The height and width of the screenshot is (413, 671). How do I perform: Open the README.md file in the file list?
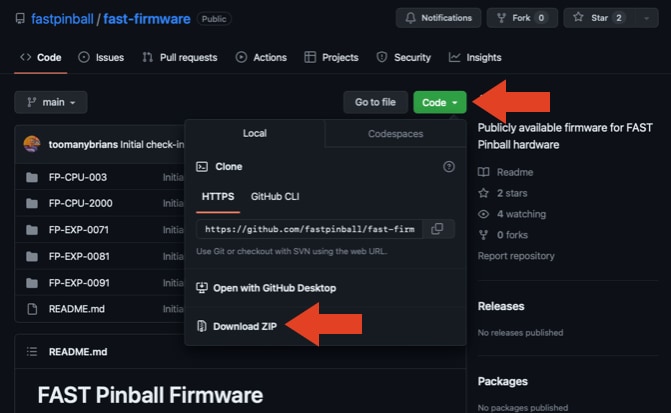point(77,309)
